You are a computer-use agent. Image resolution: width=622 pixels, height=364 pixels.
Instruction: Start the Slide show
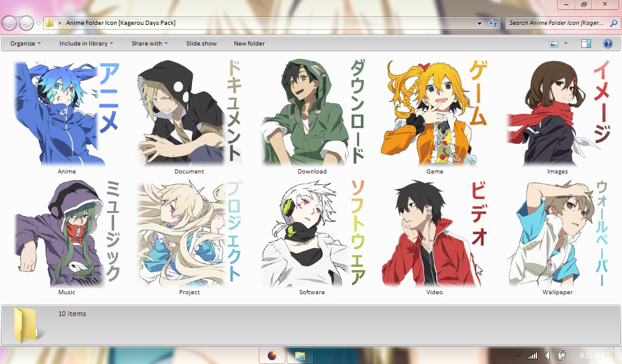[202, 44]
